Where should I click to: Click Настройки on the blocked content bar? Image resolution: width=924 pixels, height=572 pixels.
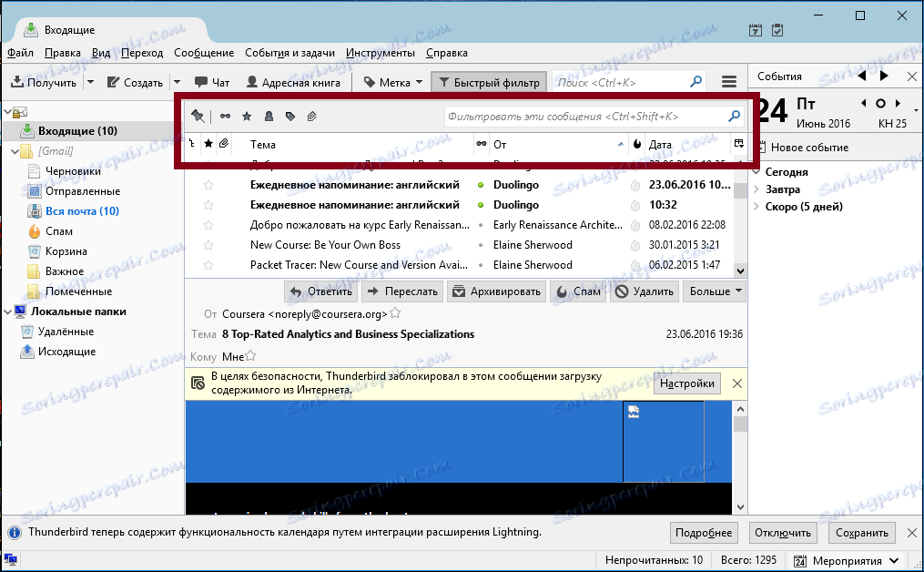pyautogui.click(x=686, y=383)
